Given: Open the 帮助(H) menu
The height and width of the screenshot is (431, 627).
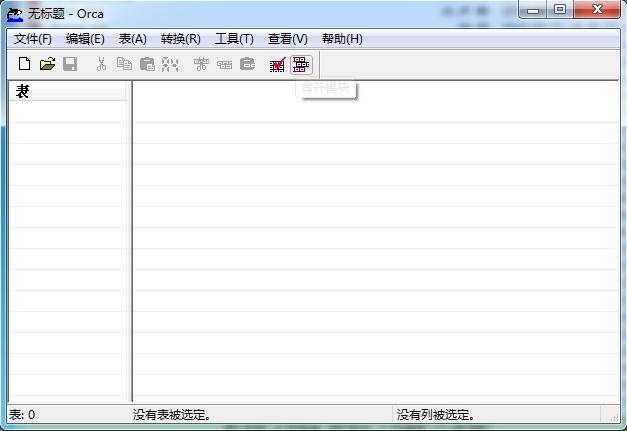Looking at the screenshot, I should 342,39.
